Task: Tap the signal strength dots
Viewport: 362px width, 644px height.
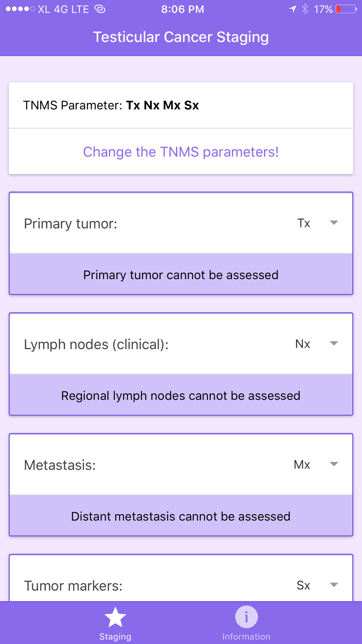Action: click(x=20, y=9)
